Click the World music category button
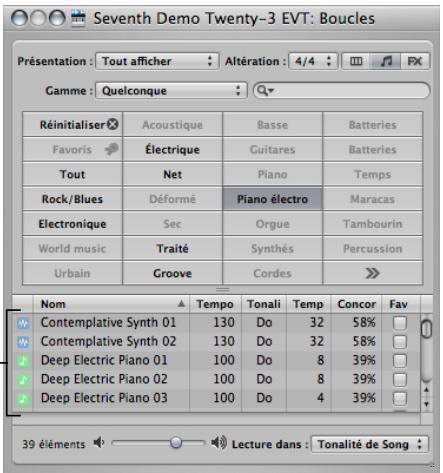 pos(72,248)
